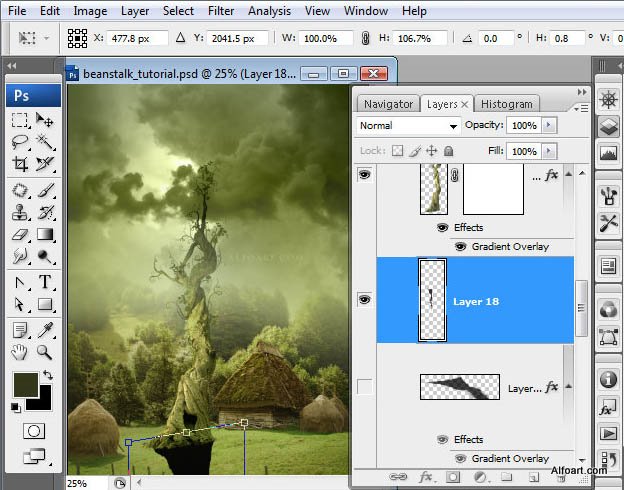Toggle link between width and height
This screenshot has height=490, width=624.
tap(365, 38)
